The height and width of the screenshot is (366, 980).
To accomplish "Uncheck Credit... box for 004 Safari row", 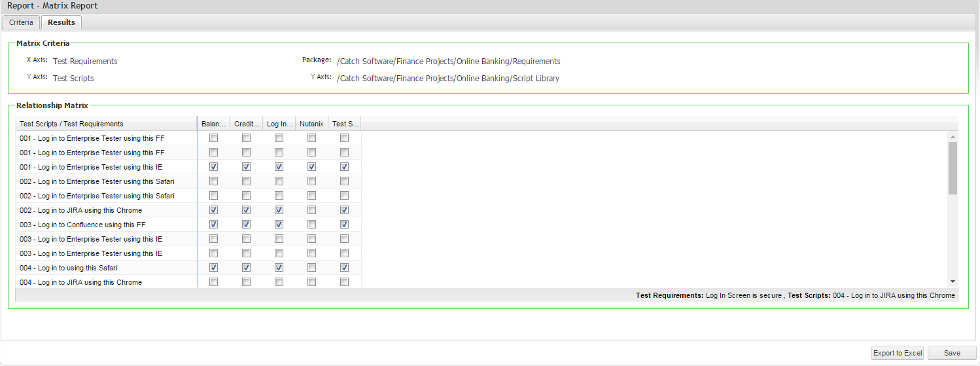I will point(247,268).
